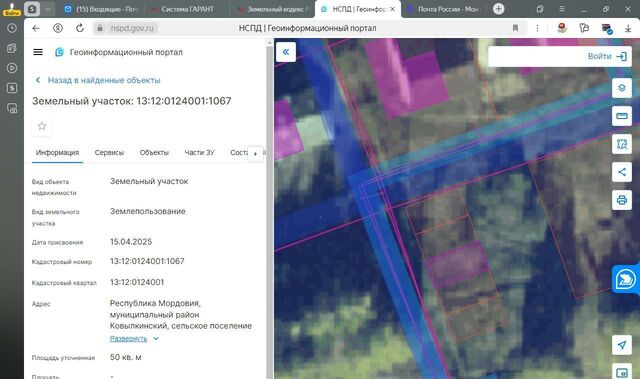640x379 pixels.
Task: Switch to the Земельный кодекс browser tab
Action: pos(273,9)
